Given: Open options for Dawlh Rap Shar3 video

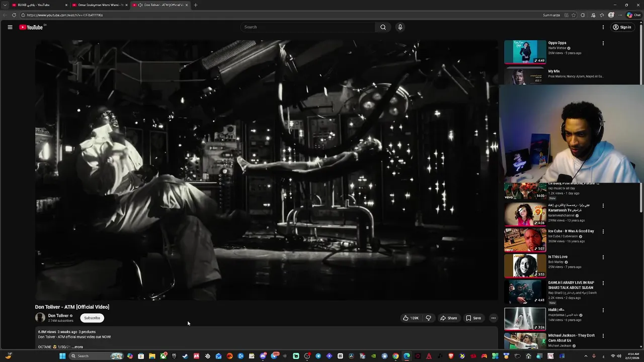Looking at the screenshot, I should point(603,284).
